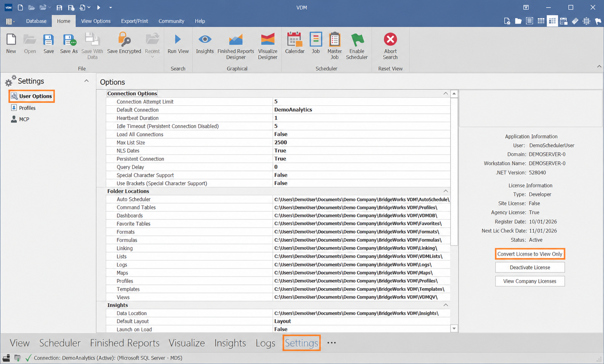
Task: Launch the Visualize Designer
Action: pyautogui.click(x=268, y=46)
